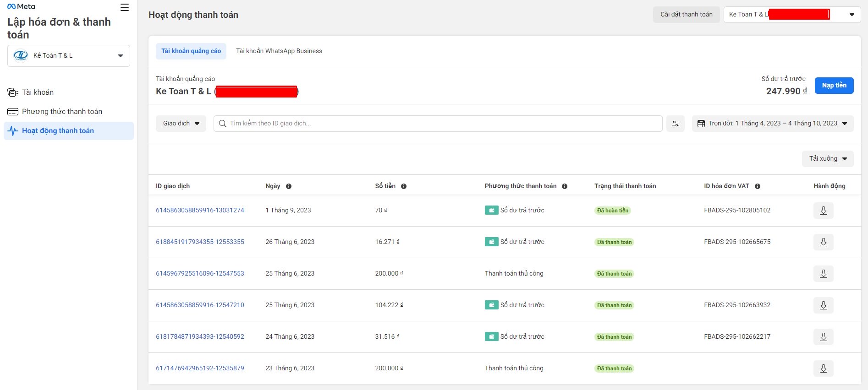The image size is (868, 390).
Task: Click the accounts icon beside Tài khoản
Action: click(13, 92)
